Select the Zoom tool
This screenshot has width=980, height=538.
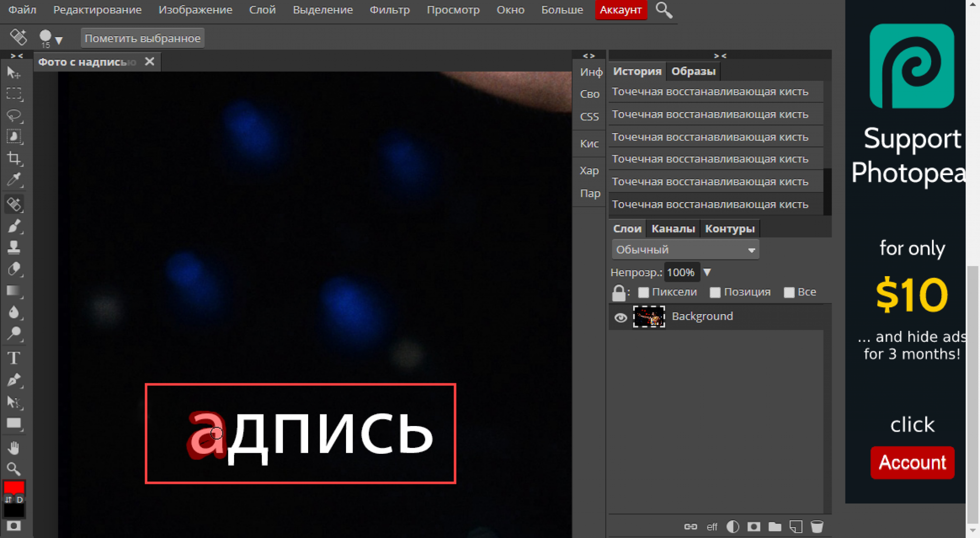(x=13, y=469)
